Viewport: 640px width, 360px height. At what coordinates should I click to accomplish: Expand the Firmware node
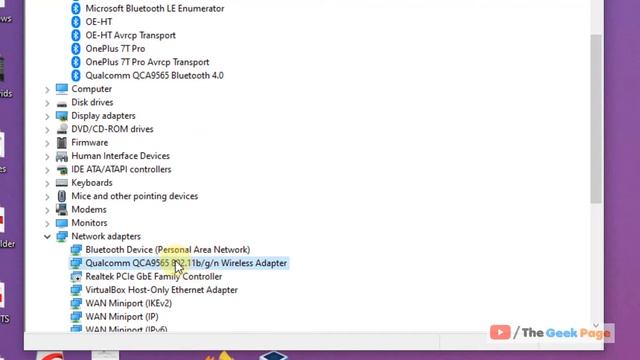pos(47,144)
